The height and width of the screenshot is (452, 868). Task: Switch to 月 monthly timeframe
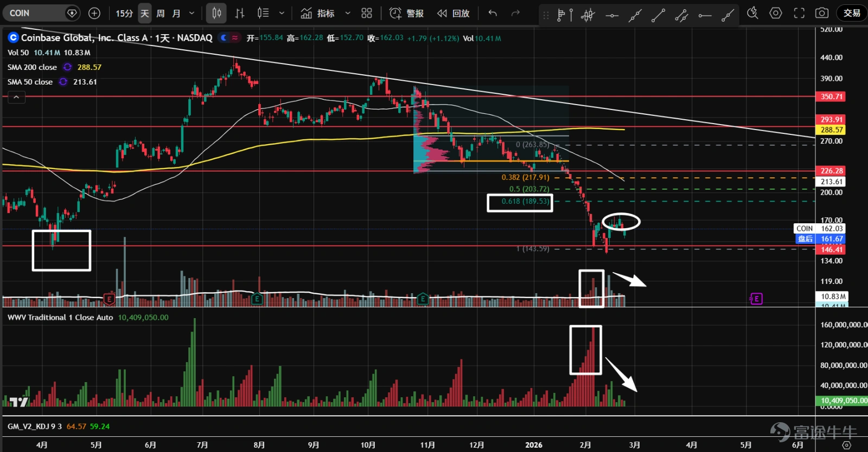(176, 13)
